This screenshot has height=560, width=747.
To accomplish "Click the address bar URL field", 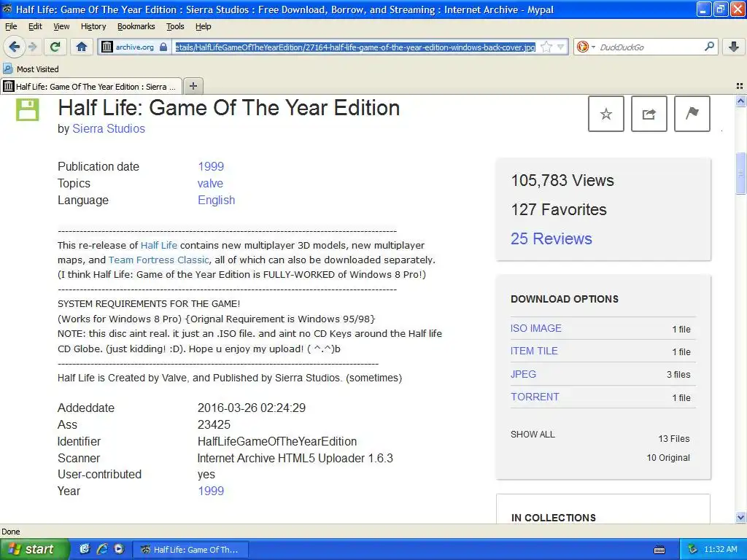I will 355,47.
